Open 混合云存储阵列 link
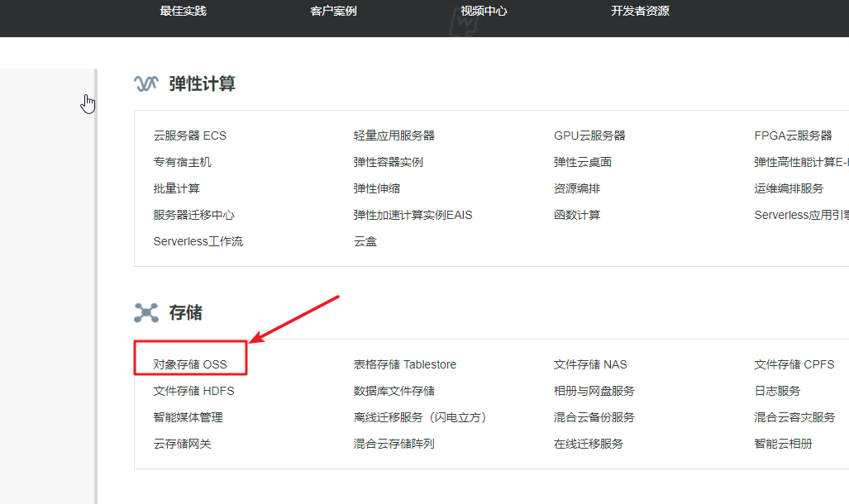 [394, 445]
